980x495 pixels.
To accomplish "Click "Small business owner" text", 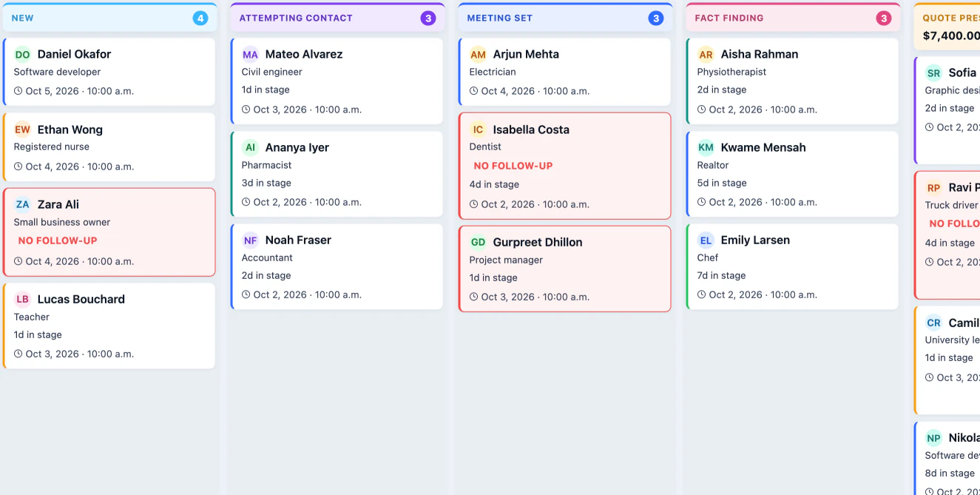I will (x=62, y=222).
